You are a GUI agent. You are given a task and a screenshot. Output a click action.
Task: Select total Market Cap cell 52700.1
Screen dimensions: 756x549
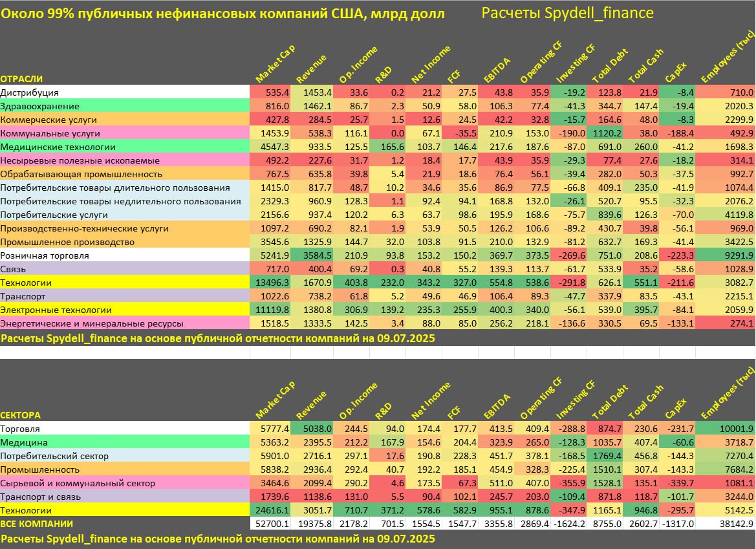pos(270,523)
